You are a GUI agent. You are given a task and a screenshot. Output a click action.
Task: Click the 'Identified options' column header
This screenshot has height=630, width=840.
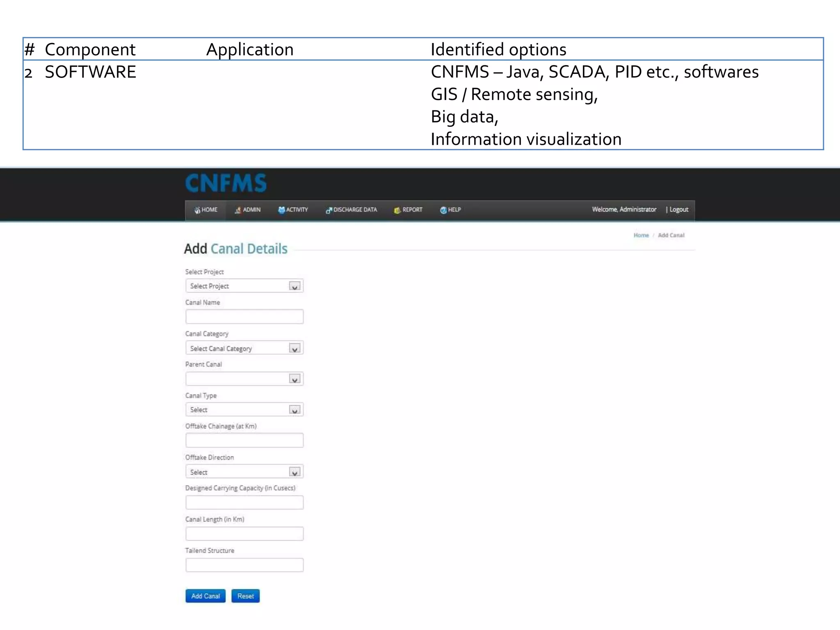pyautogui.click(x=498, y=49)
